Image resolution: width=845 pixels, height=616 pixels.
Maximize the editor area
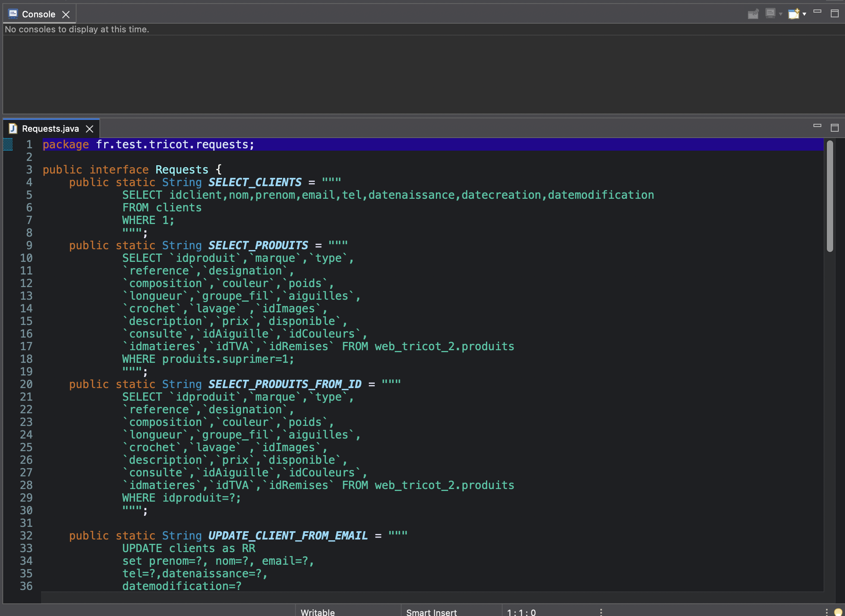coord(834,128)
